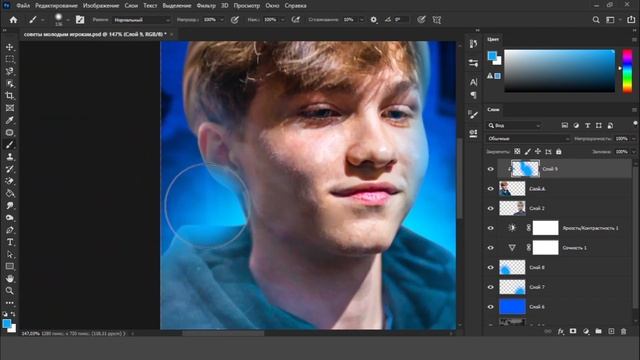
Task: Open the flow percentage dropdown arrow
Action: point(282,20)
